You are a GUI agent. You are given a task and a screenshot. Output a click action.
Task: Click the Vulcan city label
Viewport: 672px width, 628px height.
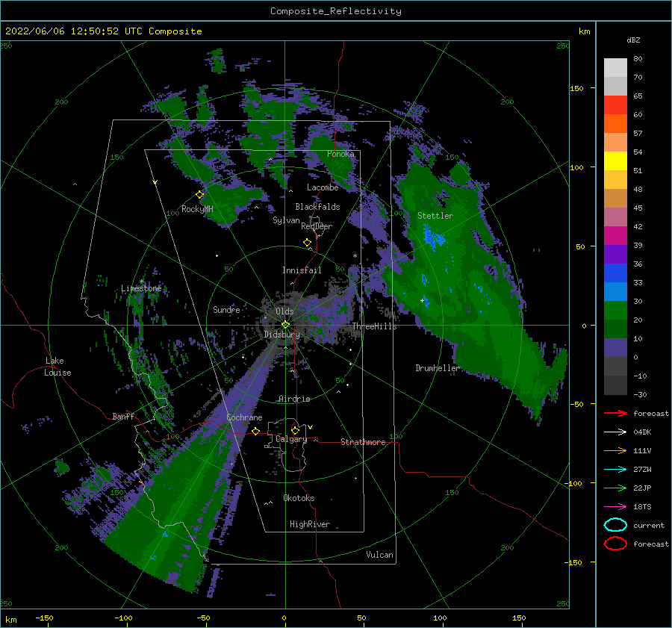(x=380, y=555)
